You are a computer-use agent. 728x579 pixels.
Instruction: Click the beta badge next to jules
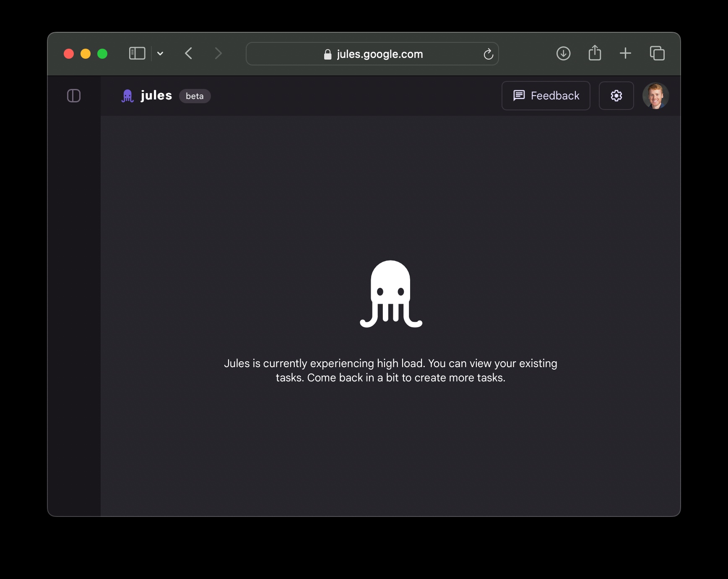click(195, 96)
